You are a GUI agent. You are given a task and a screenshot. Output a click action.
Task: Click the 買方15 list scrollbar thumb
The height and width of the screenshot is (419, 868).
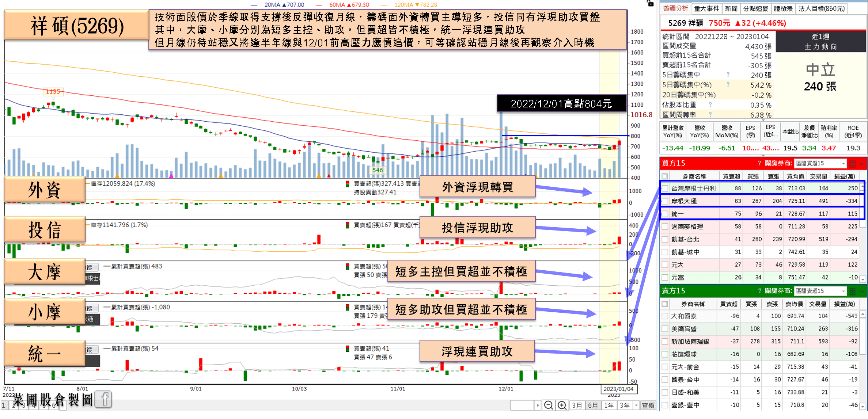[x=863, y=210]
